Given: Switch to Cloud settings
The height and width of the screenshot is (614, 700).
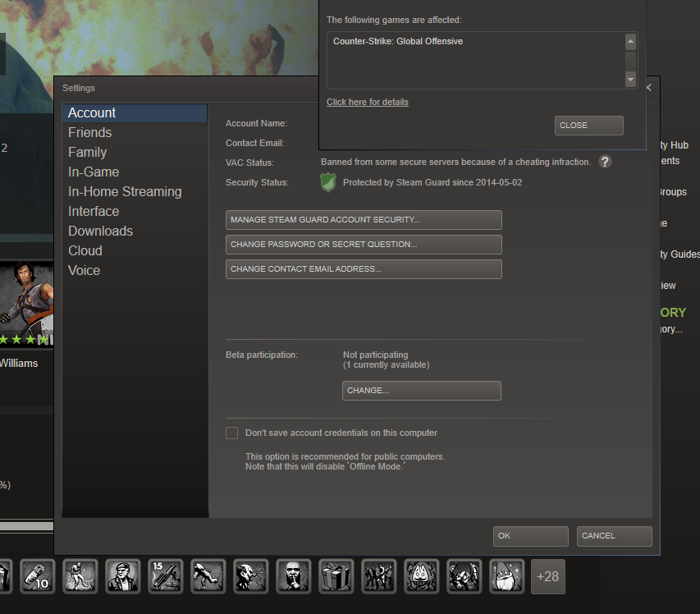Looking at the screenshot, I should pos(135,250).
